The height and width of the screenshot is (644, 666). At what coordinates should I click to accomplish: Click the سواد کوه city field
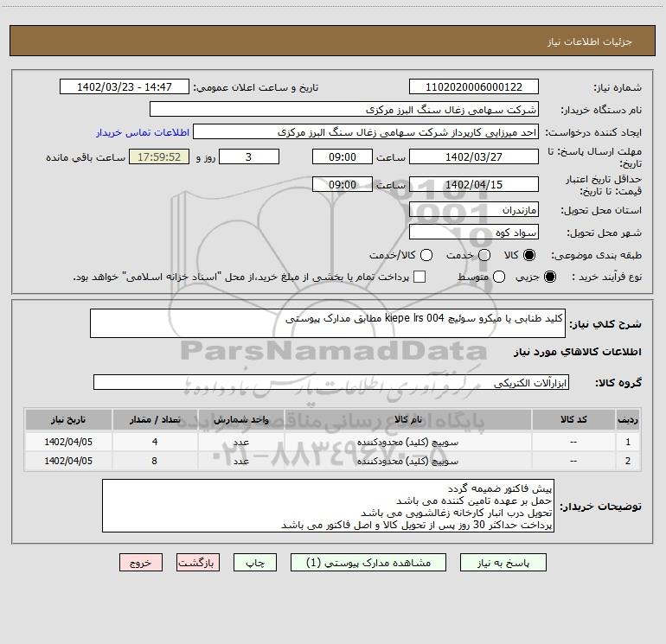pos(474,233)
